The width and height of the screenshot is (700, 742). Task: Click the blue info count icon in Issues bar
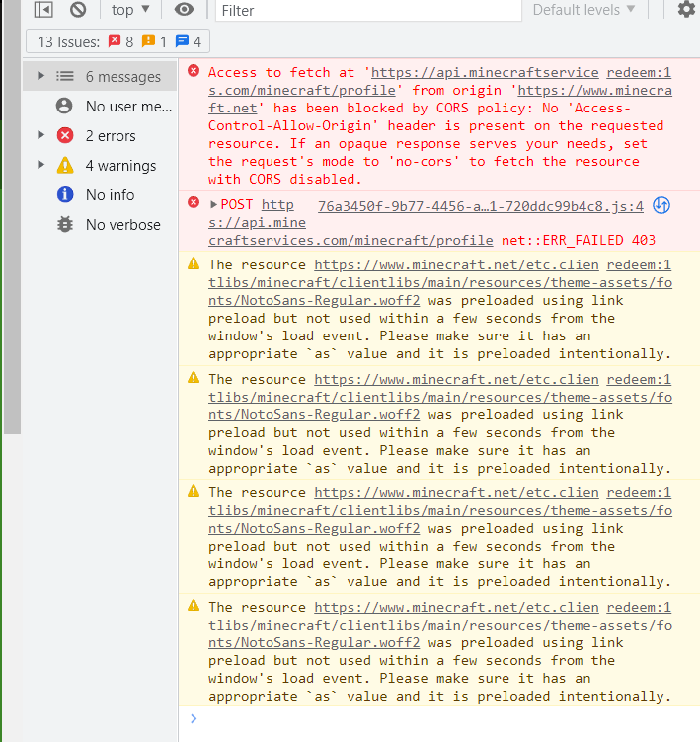tap(182, 42)
